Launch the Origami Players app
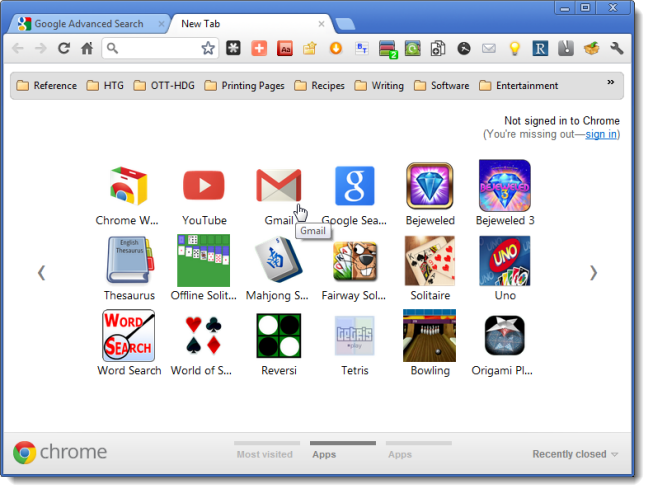 [504, 335]
